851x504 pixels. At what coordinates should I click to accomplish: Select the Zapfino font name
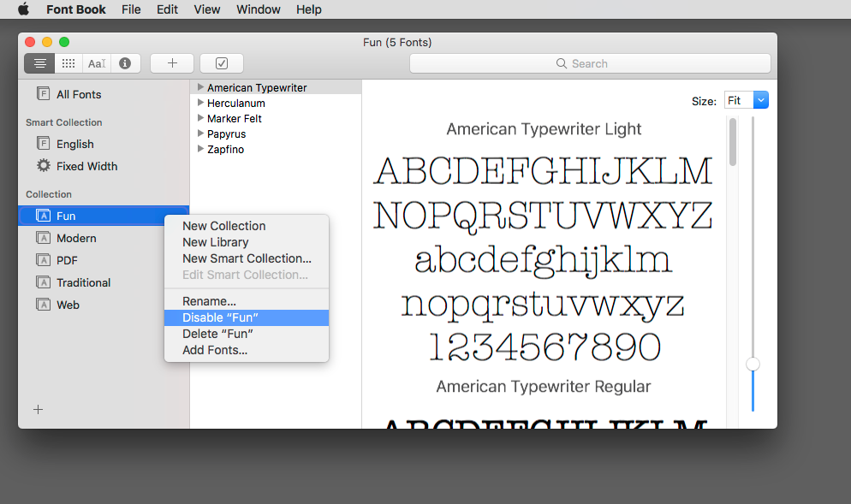click(x=225, y=149)
